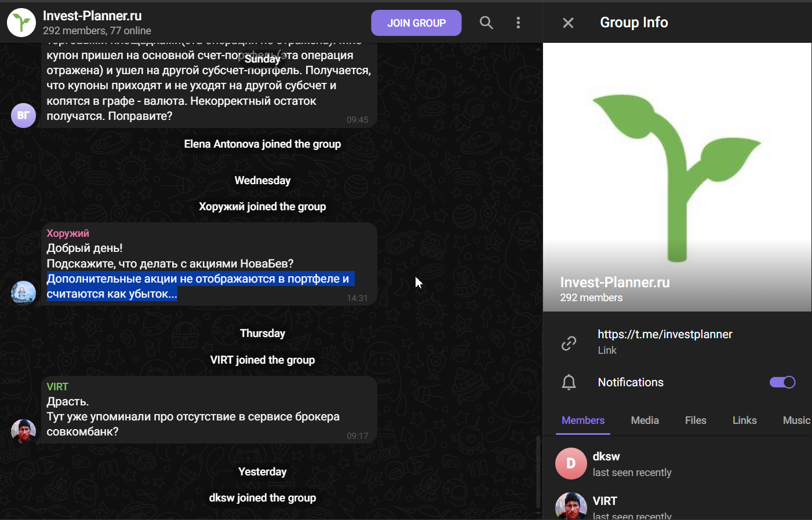Image resolution: width=812 pixels, height=520 pixels.
Task: Close the Group Info panel
Action: coord(568,23)
